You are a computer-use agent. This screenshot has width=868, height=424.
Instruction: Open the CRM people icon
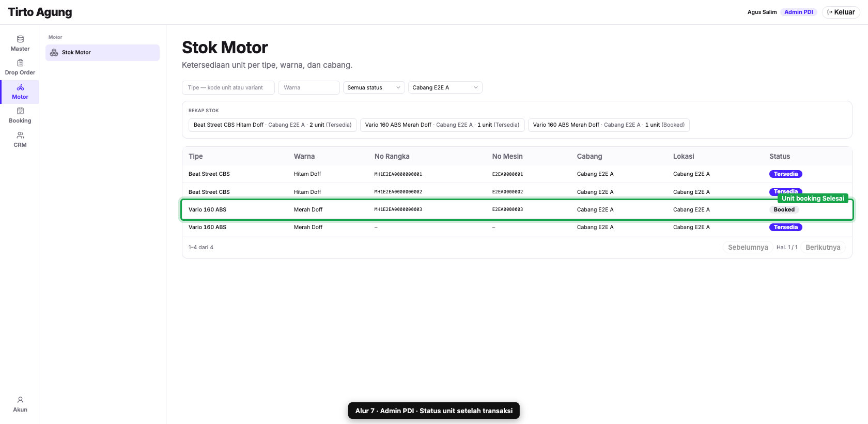click(20, 135)
